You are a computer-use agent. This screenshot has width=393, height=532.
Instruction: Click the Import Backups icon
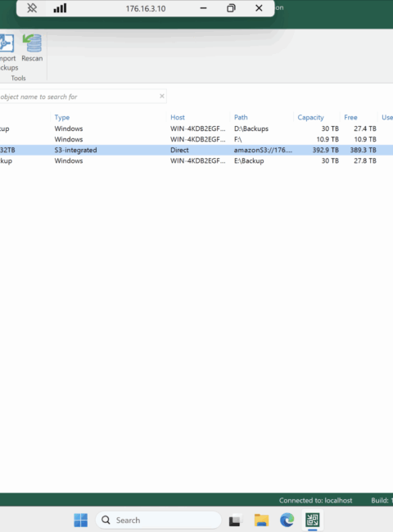point(7,52)
